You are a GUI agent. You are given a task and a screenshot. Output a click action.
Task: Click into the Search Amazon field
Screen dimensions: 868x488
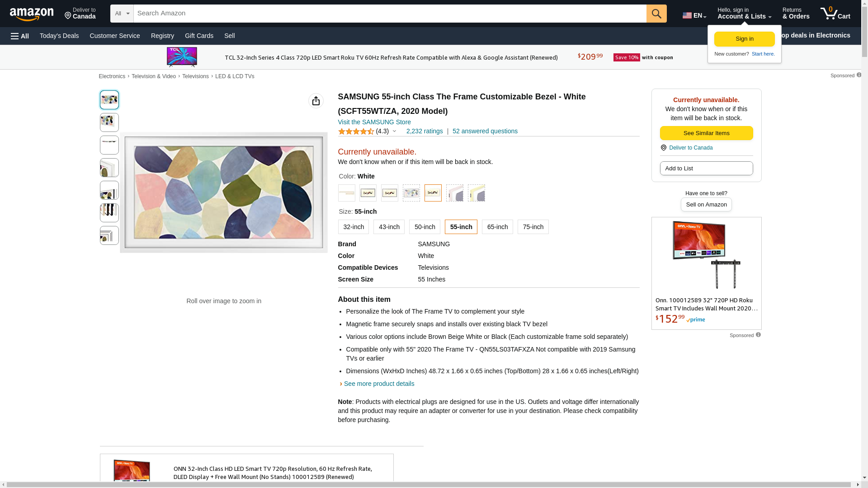[x=390, y=14]
